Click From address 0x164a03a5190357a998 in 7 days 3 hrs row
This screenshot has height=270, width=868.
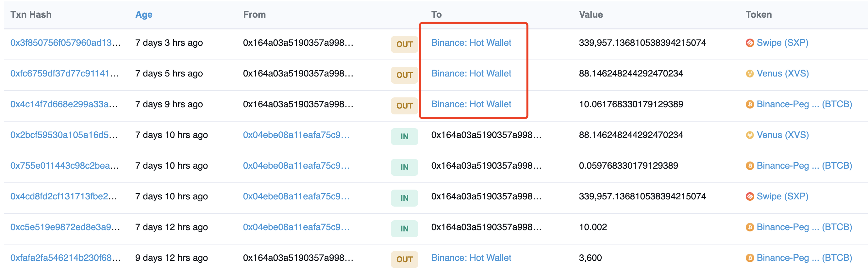tap(298, 43)
